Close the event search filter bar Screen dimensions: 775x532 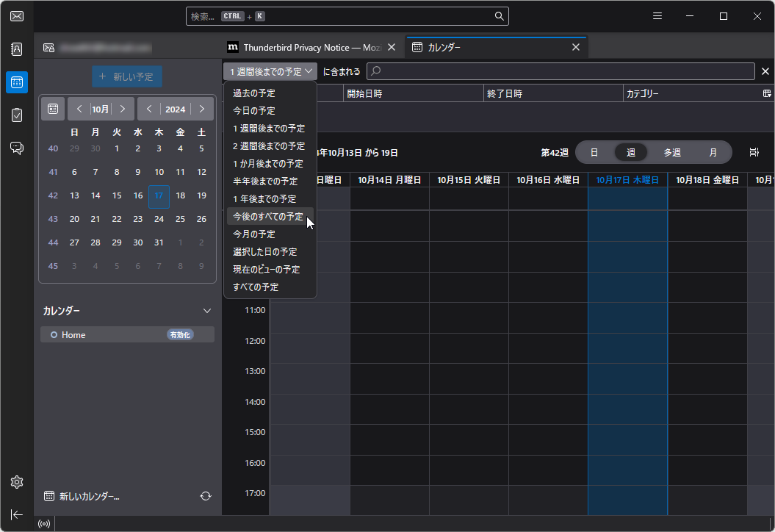pyautogui.click(x=765, y=72)
